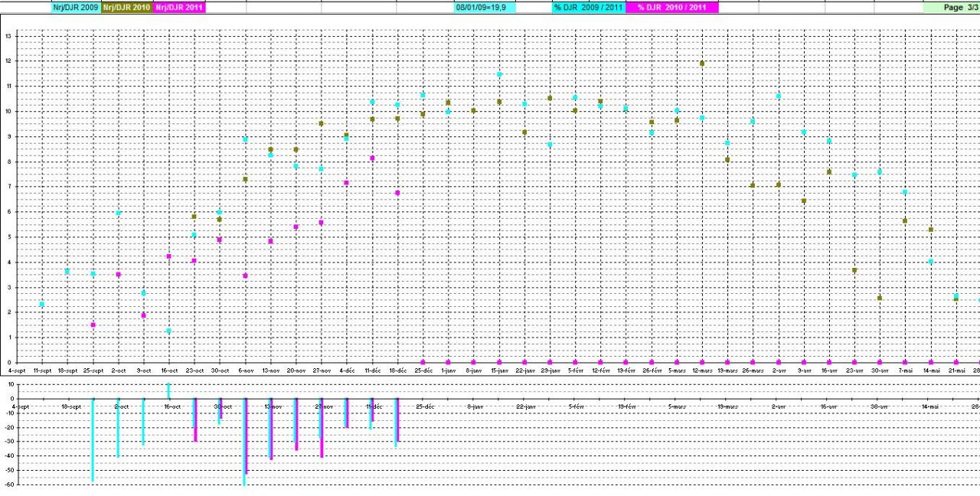Click the cyan 'Nrj/DJR 2009' legend label

click(x=75, y=7)
